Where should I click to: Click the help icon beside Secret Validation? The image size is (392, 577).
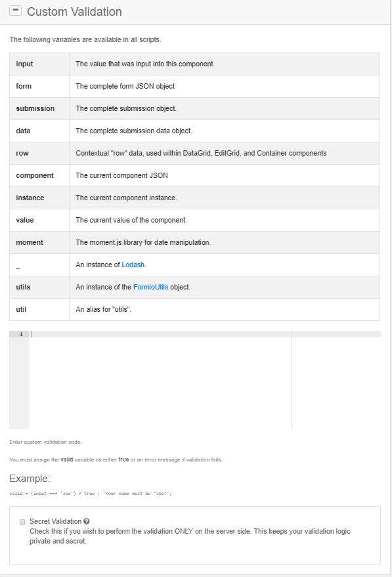pyautogui.click(x=91, y=521)
